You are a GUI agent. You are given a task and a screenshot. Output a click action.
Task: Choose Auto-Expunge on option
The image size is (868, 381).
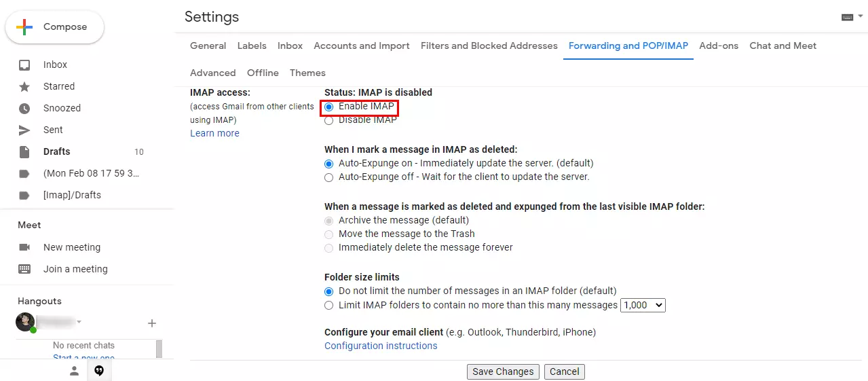point(329,164)
